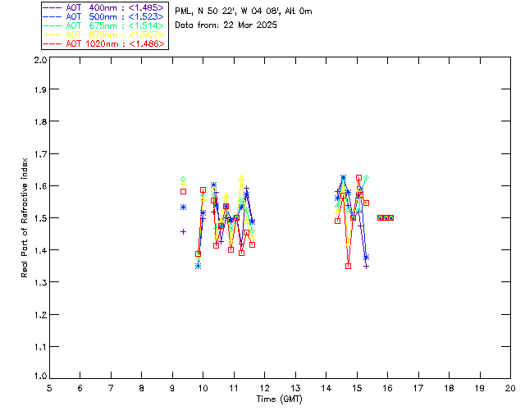Click the x-axis hour label 6
The height and width of the screenshot is (420, 525).
pos(80,388)
